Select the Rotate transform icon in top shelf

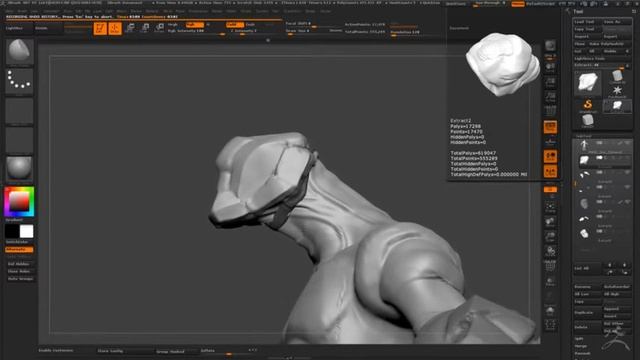[160, 28]
